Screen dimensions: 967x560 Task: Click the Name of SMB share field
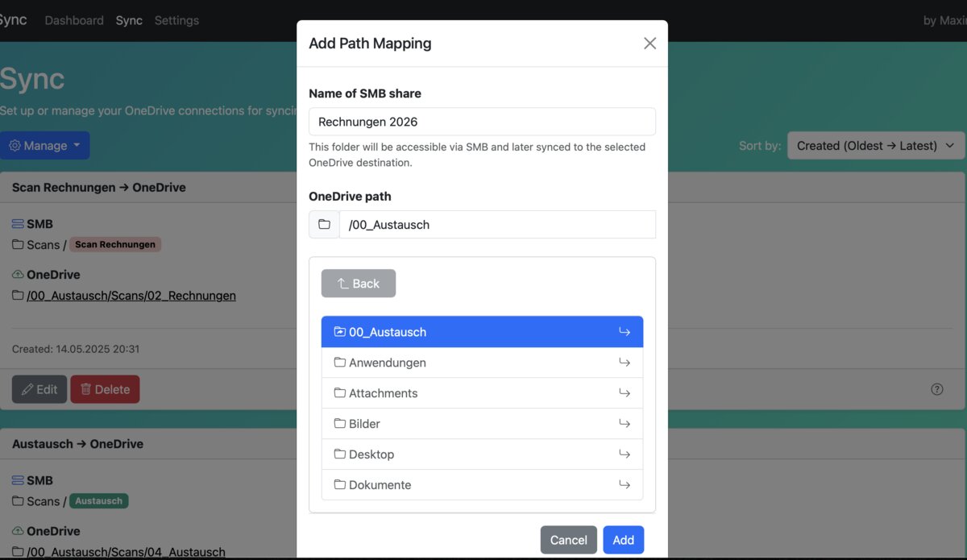[x=482, y=122]
